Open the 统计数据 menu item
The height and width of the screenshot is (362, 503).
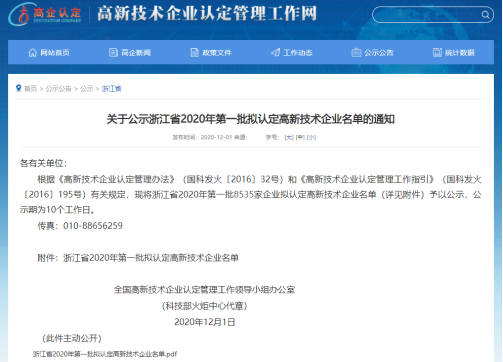point(454,52)
